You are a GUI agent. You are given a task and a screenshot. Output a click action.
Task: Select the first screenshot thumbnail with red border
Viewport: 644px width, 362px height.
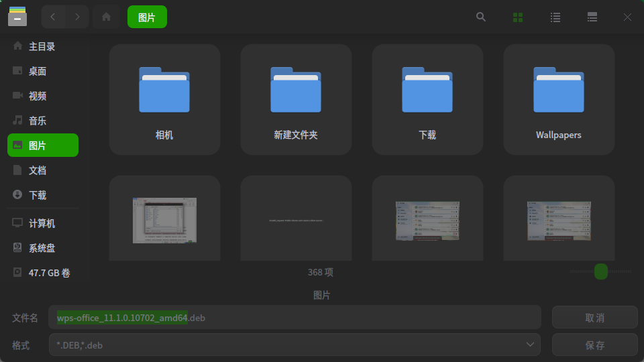click(164, 220)
